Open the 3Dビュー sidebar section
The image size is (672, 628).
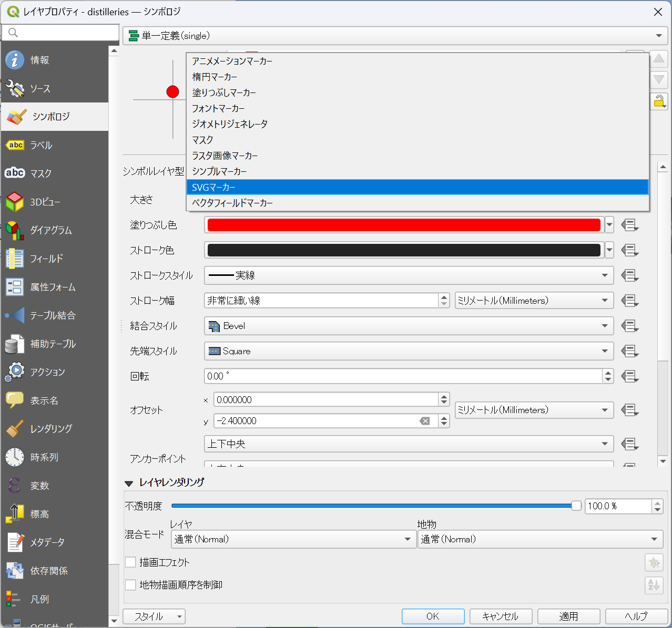coord(45,202)
